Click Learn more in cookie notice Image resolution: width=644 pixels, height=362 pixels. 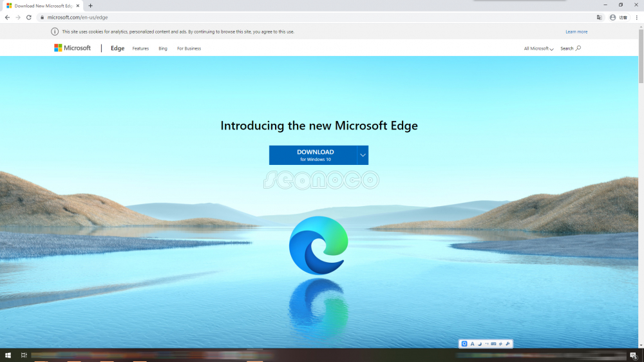click(576, 32)
